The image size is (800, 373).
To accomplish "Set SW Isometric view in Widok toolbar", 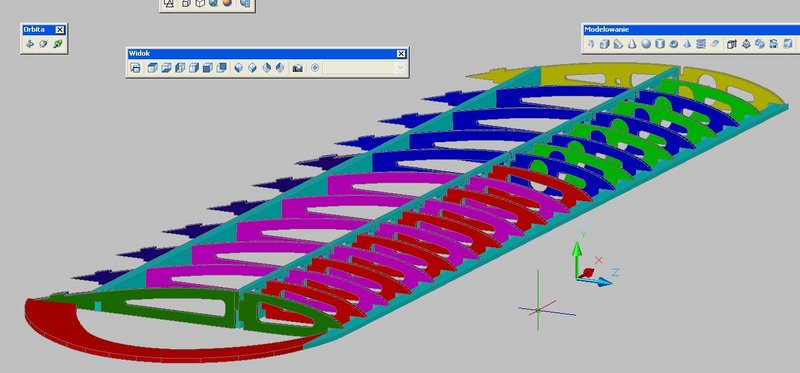I will (239, 68).
